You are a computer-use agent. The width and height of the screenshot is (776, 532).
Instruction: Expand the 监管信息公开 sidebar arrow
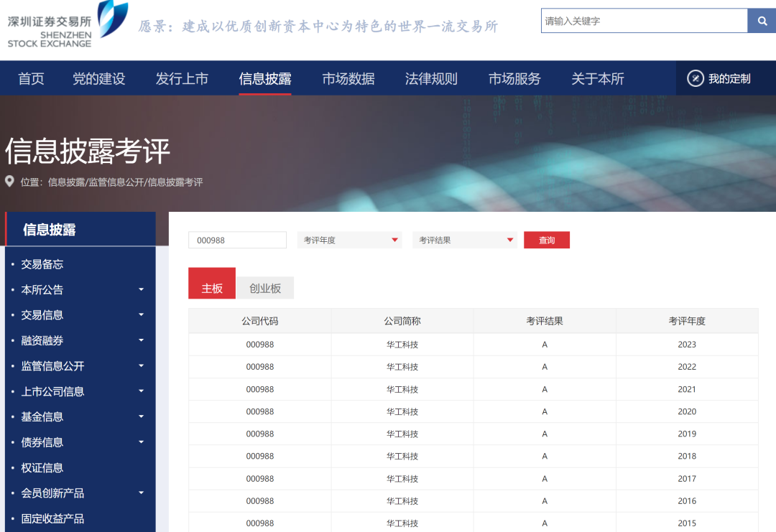click(x=141, y=366)
